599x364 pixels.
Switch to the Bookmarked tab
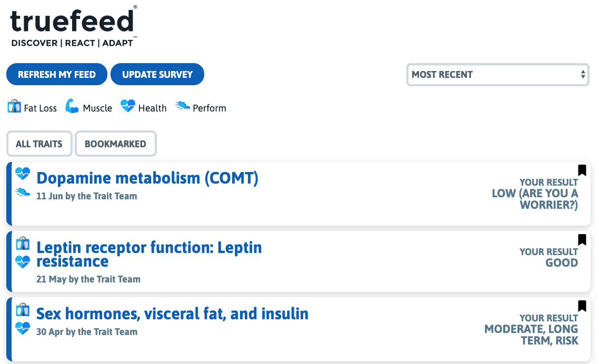click(115, 144)
